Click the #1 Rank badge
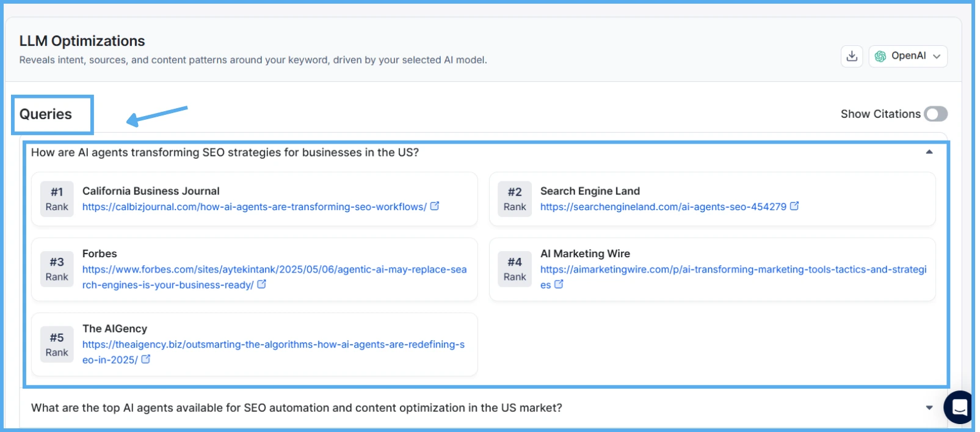The width and height of the screenshot is (980, 432). [57, 199]
